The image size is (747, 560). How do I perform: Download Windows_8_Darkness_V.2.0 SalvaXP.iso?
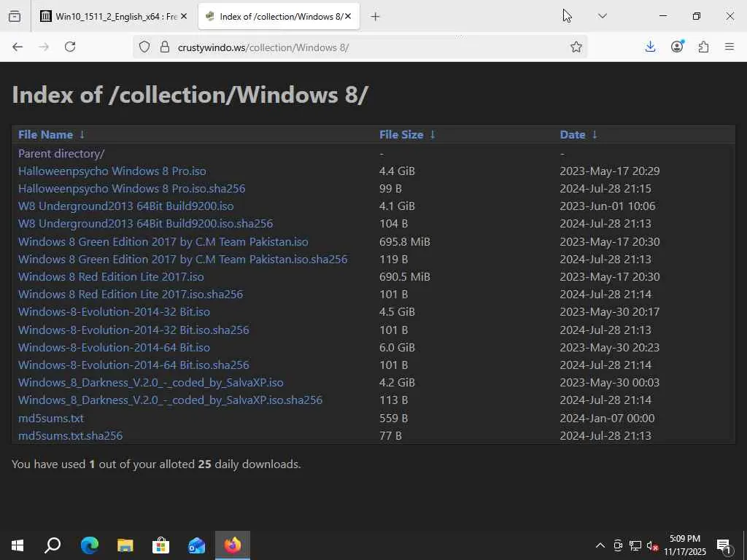tap(150, 383)
